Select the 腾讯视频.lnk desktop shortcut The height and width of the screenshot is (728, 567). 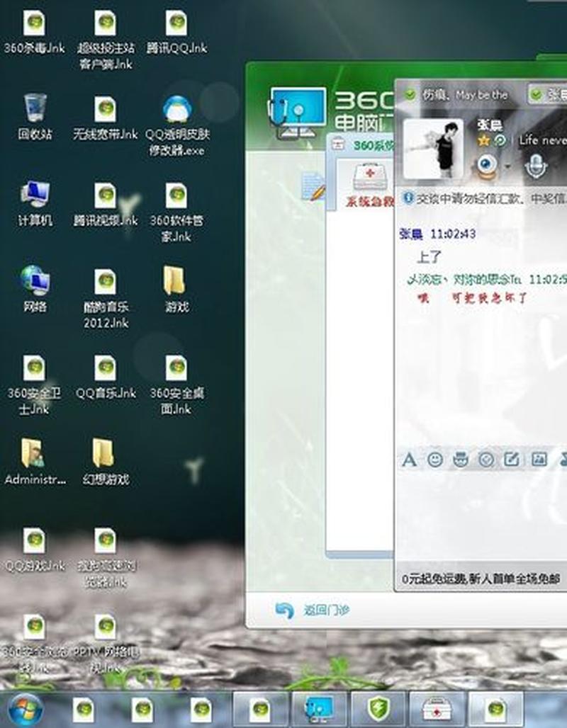(106, 204)
